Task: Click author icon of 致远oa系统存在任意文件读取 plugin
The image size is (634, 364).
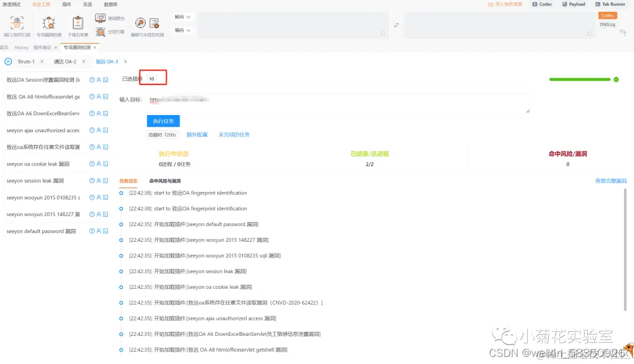Action: click(x=99, y=147)
